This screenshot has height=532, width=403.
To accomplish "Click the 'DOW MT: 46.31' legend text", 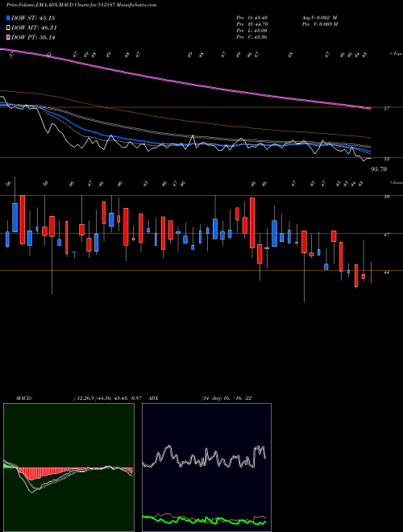I will point(34,28).
